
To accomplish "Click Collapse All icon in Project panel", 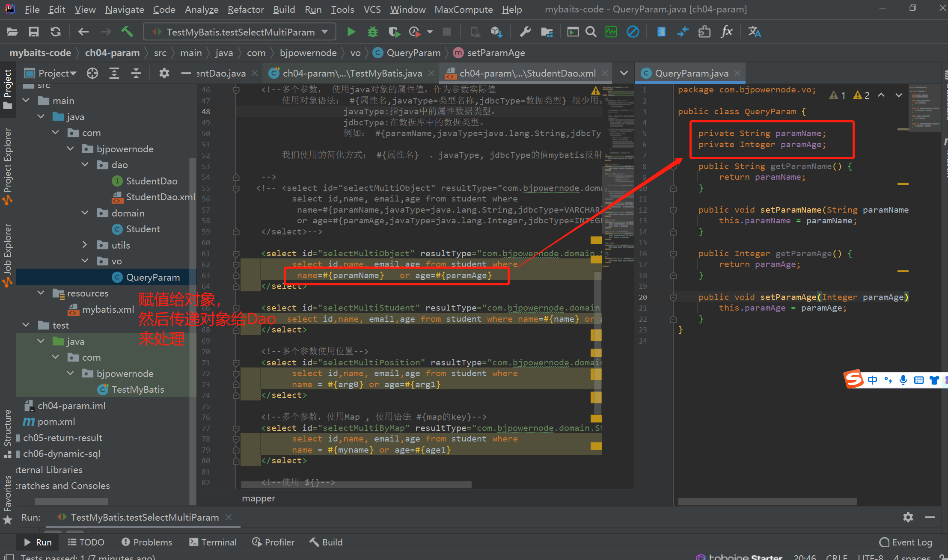I will [136, 73].
